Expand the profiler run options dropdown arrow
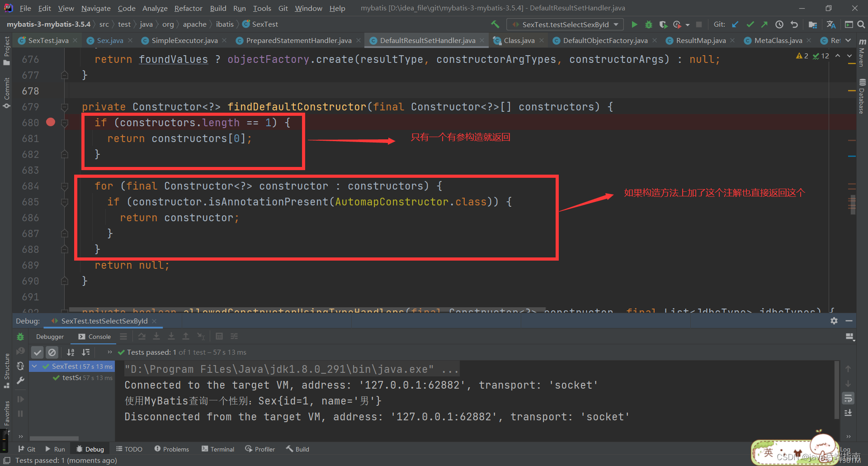 pos(688,25)
